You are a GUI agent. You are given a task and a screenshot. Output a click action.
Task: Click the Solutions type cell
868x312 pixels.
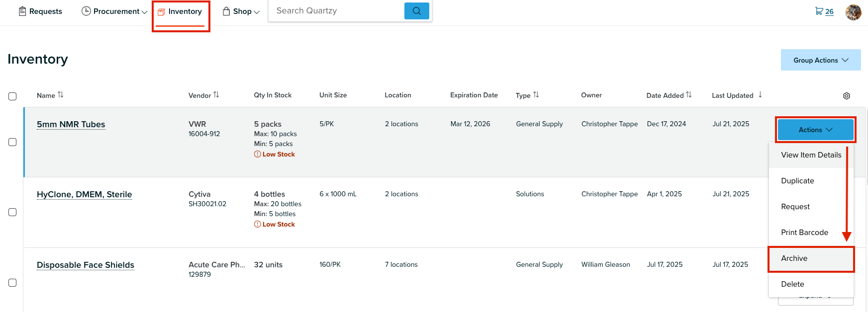pyautogui.click(x=530, y=194)
